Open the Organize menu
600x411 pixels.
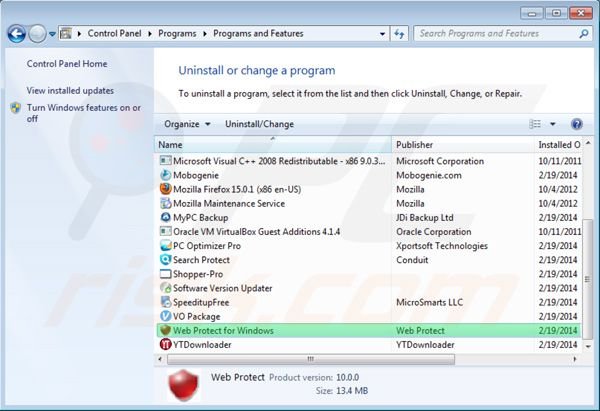tap(187, 124)
